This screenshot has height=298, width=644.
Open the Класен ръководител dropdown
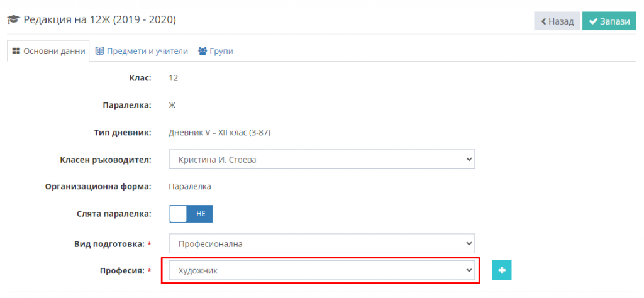pyautogui.click(x=322, y=160)
